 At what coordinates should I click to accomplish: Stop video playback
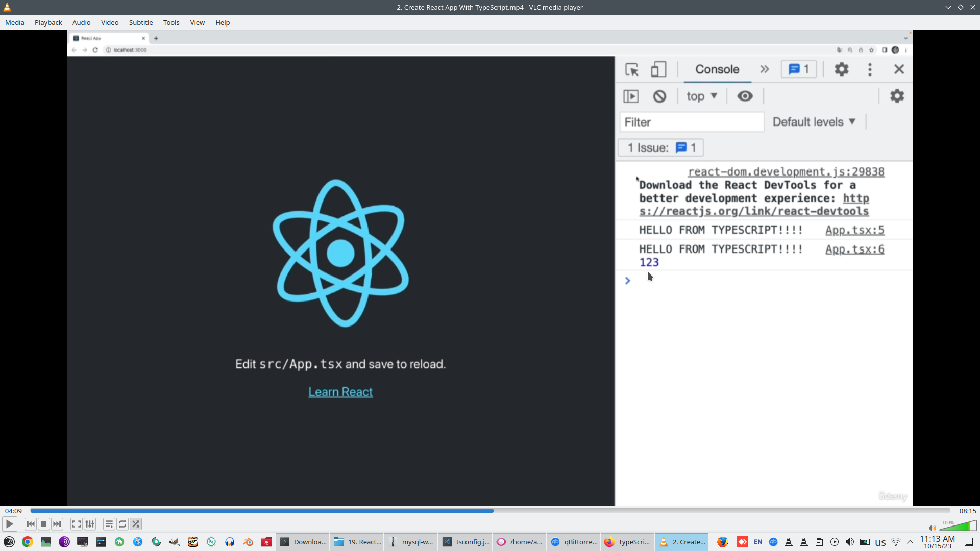tap(44, 524)
